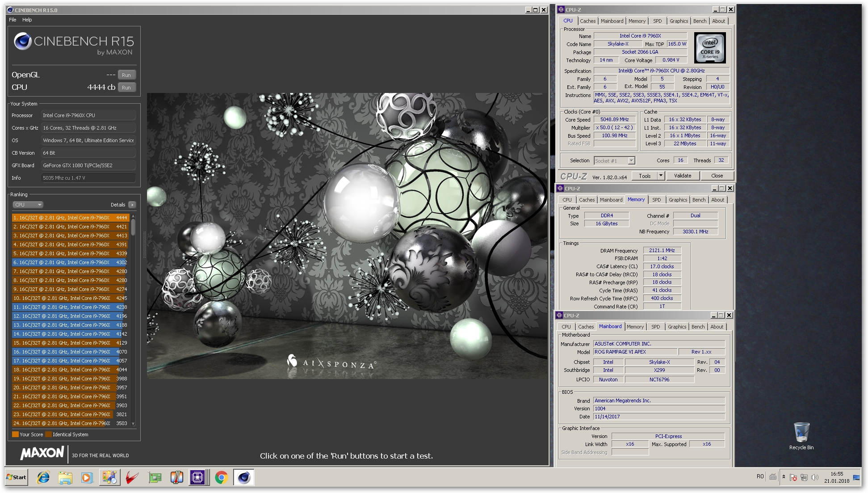This screenshot has width=868, height=493.
Task: Open the paint-and-magnifier taskbar app
Action: (109, 477)
